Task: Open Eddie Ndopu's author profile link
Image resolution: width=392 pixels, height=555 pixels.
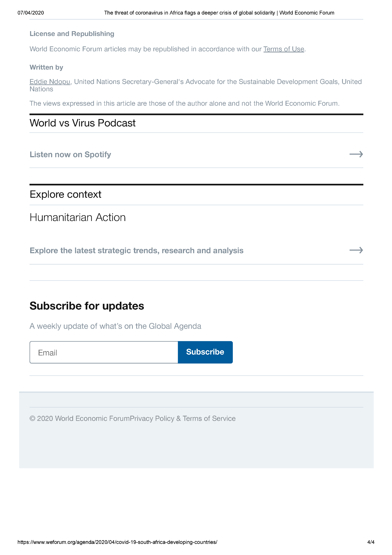Action: click(x=50, y=82)
